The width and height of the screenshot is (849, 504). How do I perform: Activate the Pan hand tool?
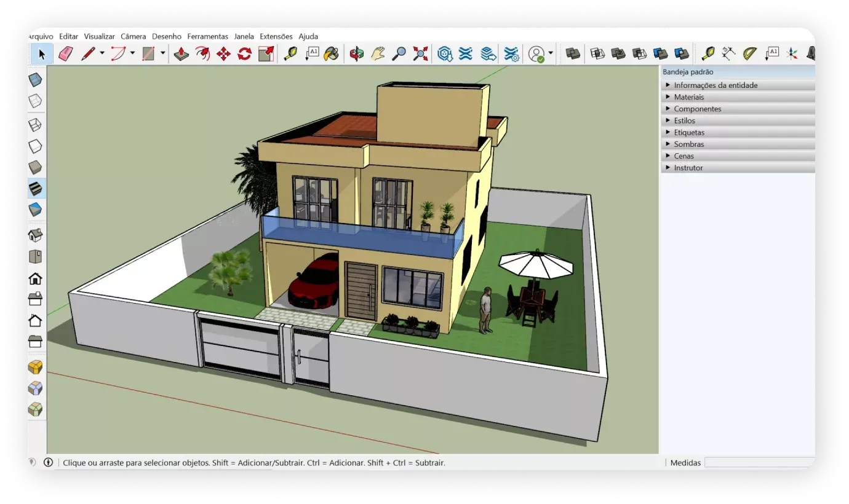click(378, 54)
